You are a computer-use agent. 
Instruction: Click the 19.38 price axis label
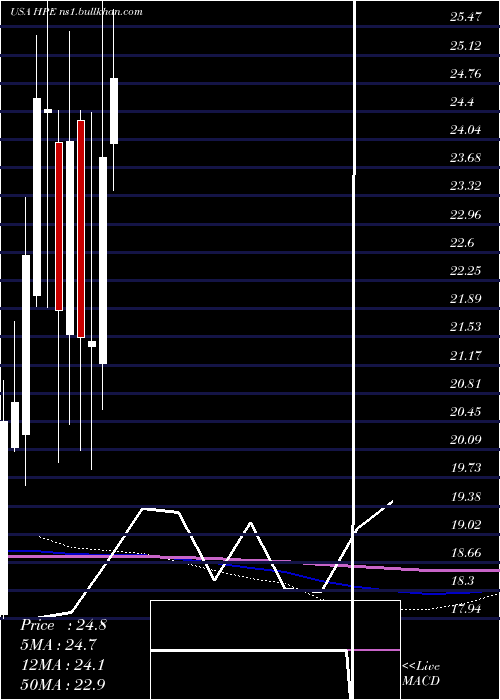(466, 496)
